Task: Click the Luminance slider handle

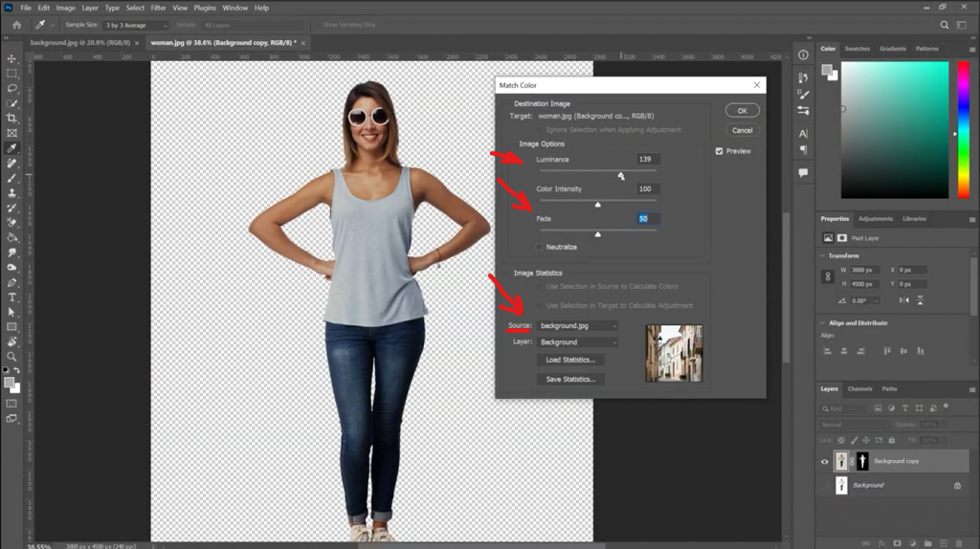Action: point(620,175)
